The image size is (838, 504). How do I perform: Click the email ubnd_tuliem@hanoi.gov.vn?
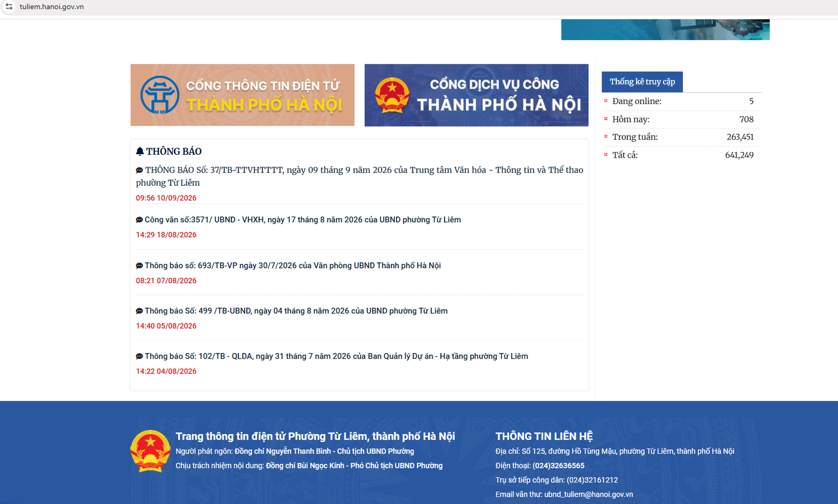tap(589, 495)
